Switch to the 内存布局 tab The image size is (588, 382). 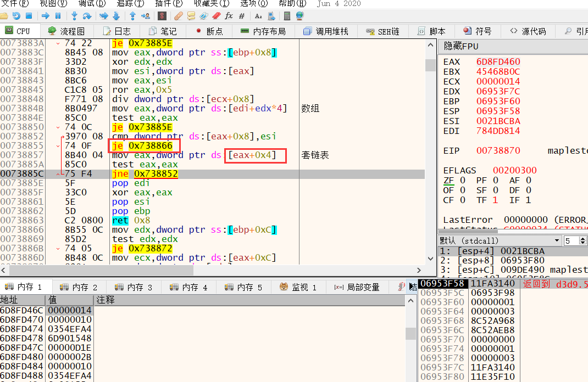[x=263, y=31]
